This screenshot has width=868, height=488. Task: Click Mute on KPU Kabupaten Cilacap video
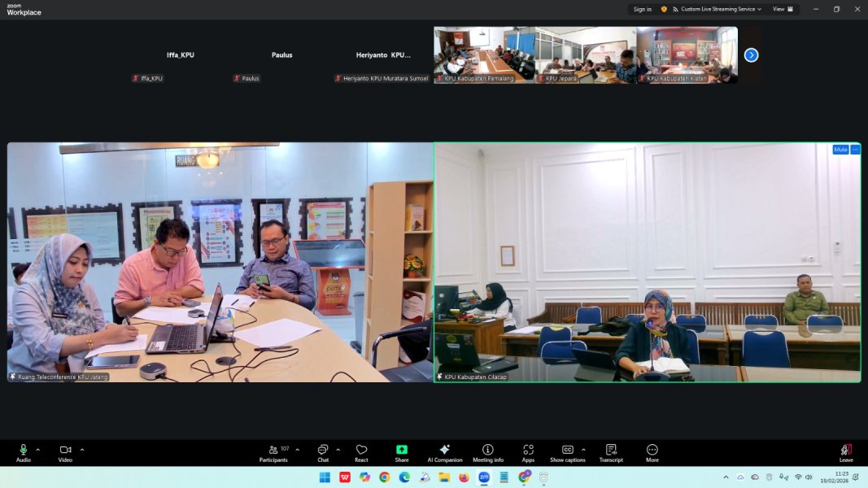click(x=840, y=150)
